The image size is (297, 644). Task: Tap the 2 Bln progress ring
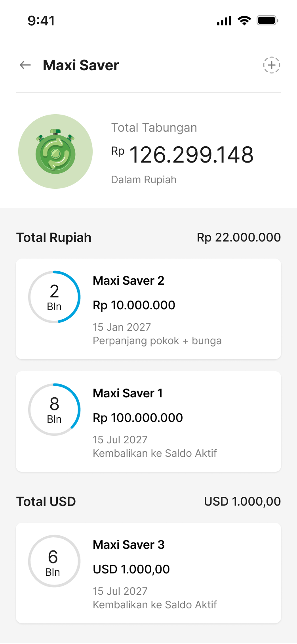click(x=54, y=297)
